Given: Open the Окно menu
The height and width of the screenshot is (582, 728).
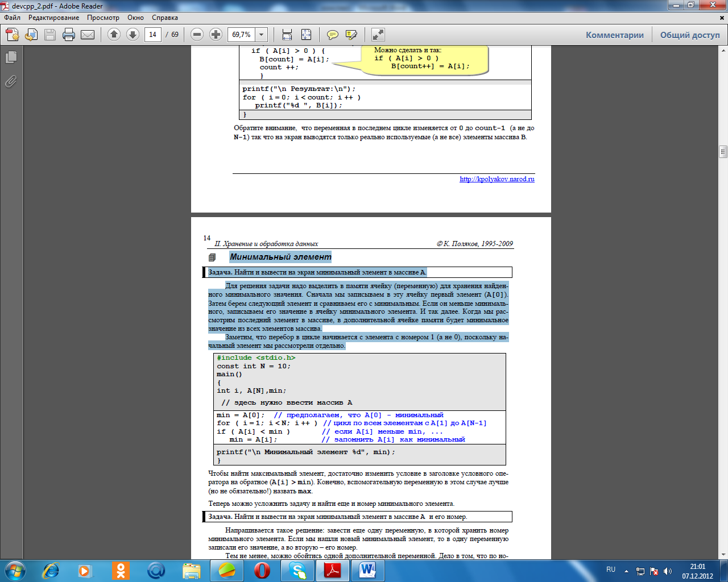Looking at the screenshot, I should tap(135, 18).
